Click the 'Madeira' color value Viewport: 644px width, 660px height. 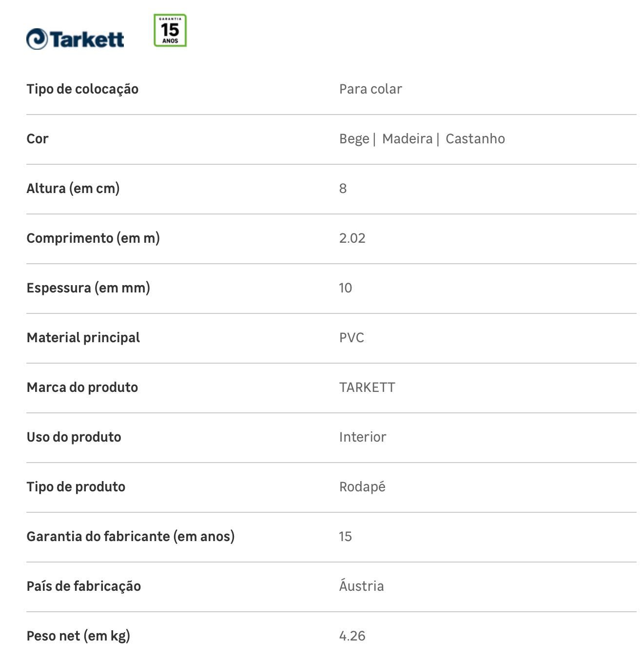point(407,139)
